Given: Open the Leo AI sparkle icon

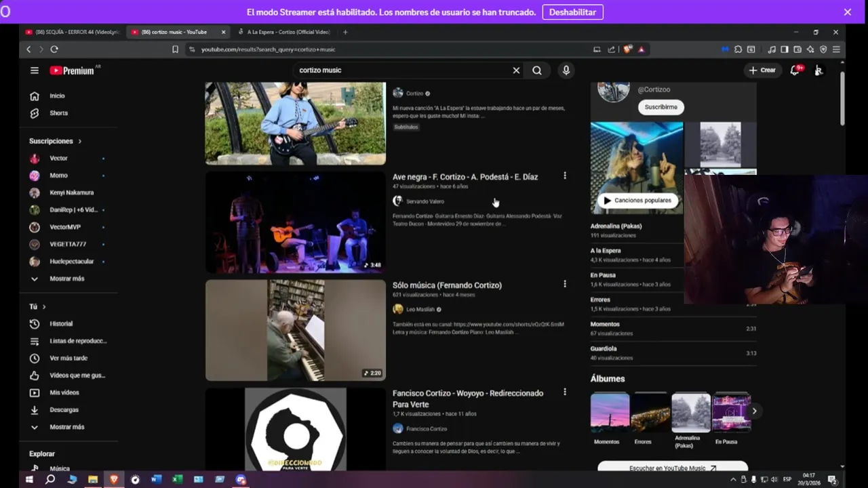Looking at the screenshot, I should pos(810,49).
